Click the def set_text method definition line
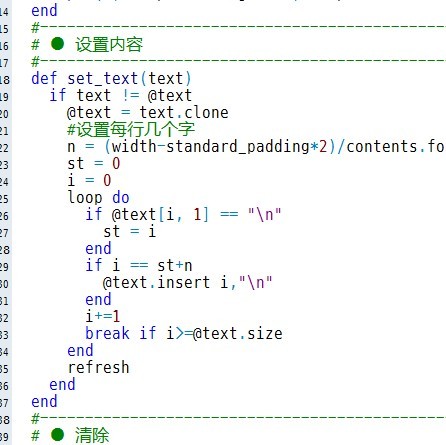The image size is (446, 445). (111, 79)
